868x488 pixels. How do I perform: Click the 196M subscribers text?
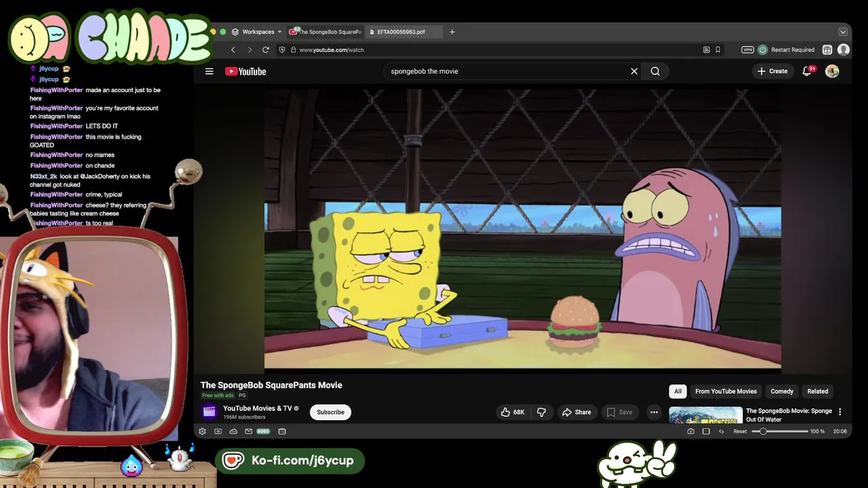[x=244, y=417]
